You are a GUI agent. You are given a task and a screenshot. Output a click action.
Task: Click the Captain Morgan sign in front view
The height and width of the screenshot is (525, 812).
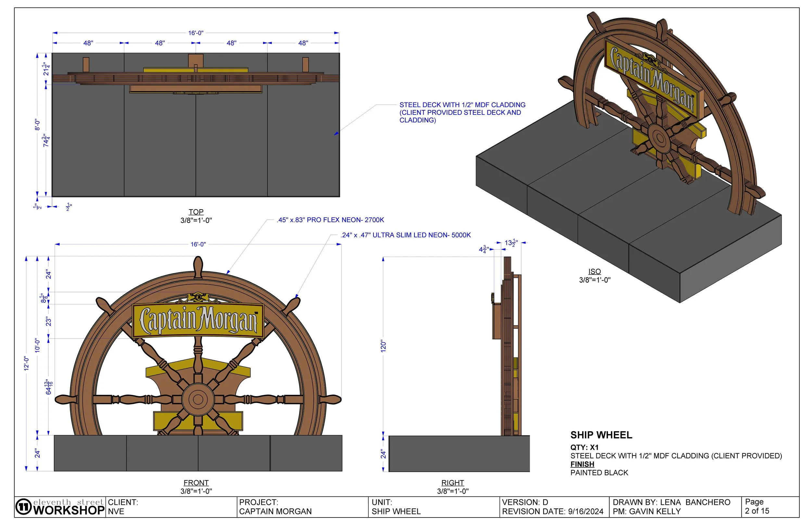point(198,321)
